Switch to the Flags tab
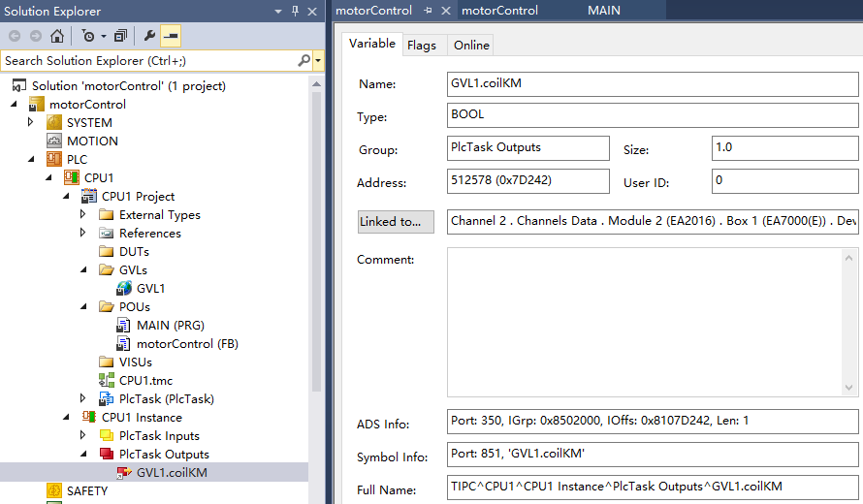The width and height of the screenshot is (863, 504). pyautogui.click(x=421, y=46)
